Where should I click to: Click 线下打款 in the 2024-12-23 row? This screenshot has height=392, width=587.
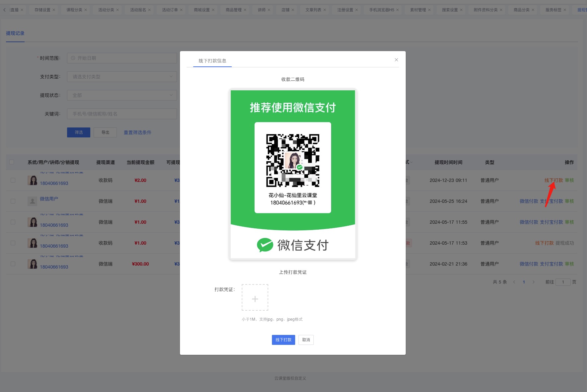point(554,180)
